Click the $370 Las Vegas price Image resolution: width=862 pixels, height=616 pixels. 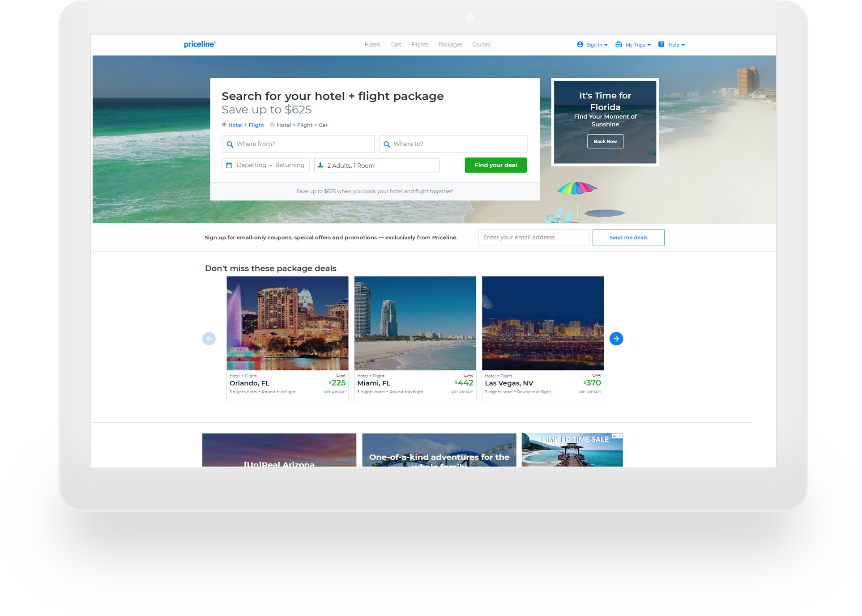[x=592, y=383]
